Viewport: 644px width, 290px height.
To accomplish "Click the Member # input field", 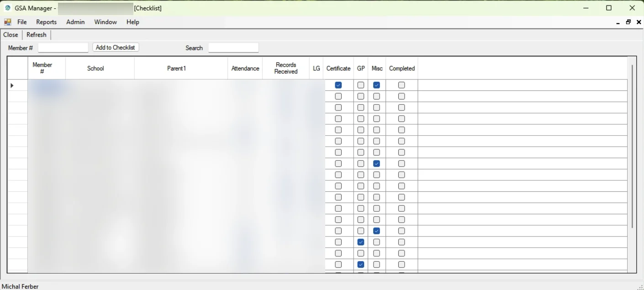I will tap(63, 47).
